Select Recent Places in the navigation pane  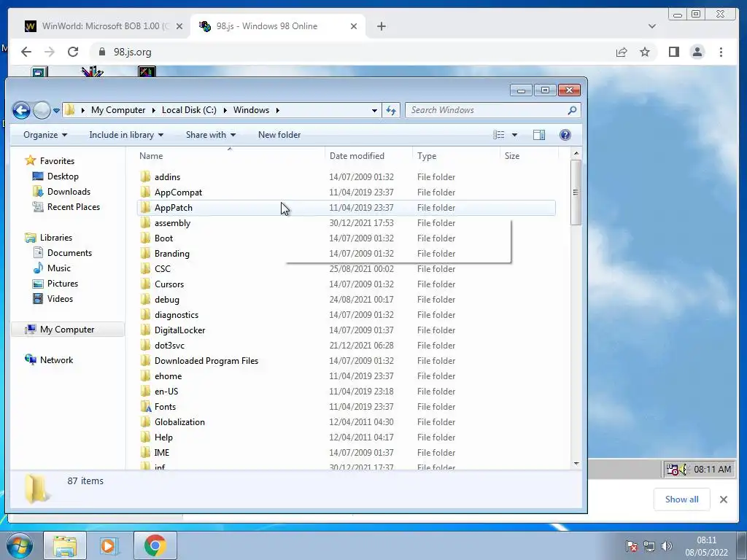(74, 206)
